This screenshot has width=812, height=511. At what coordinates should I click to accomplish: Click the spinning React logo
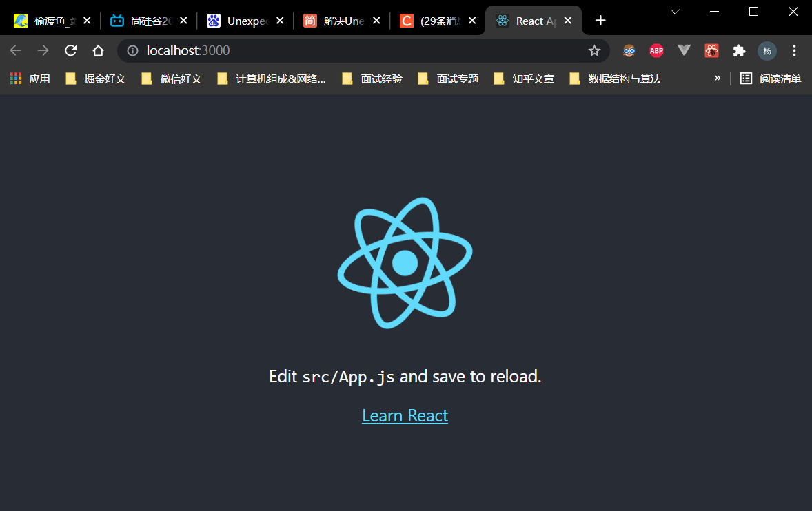click(x=405, y=263)
